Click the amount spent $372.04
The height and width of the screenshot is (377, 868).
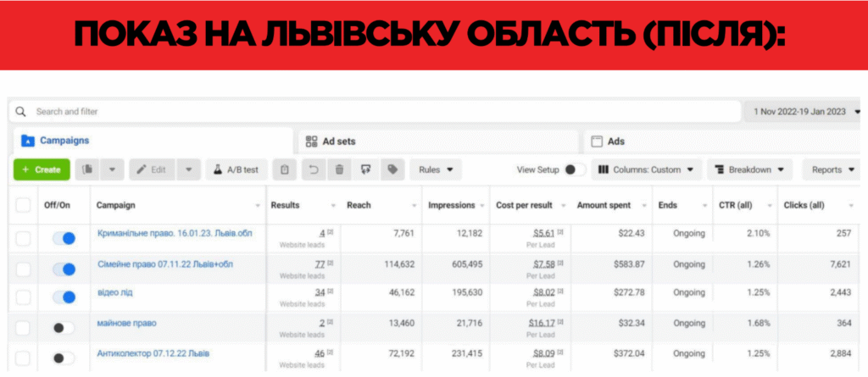629,353
